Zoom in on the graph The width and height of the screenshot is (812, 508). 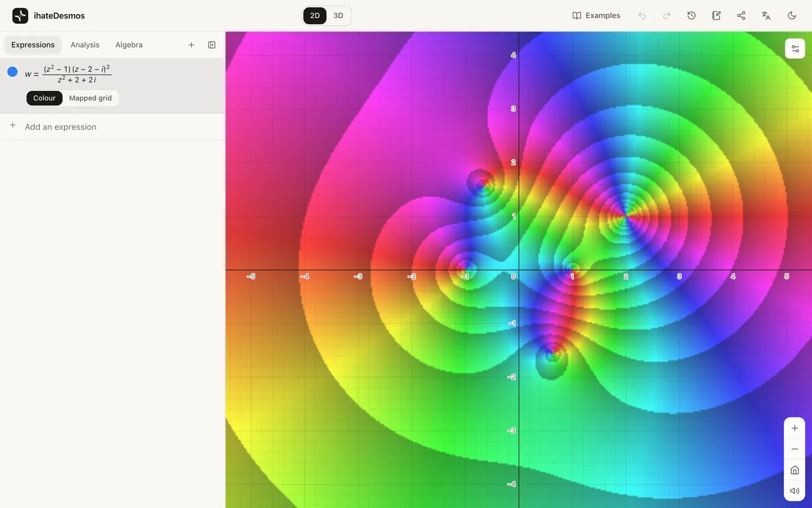point(795,428)
